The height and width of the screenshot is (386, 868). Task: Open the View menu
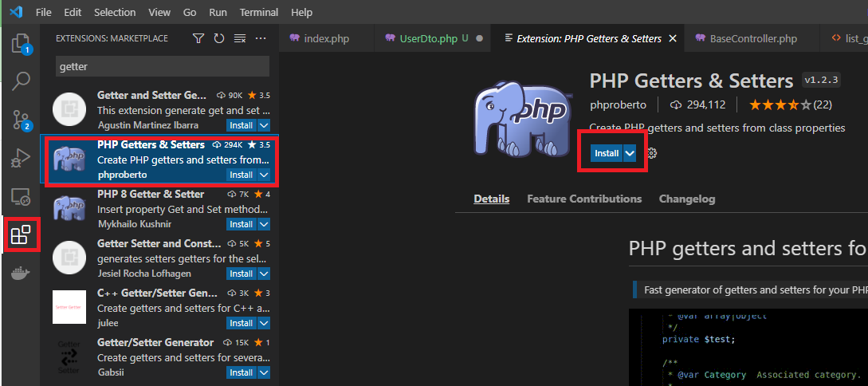pos(159,12)
